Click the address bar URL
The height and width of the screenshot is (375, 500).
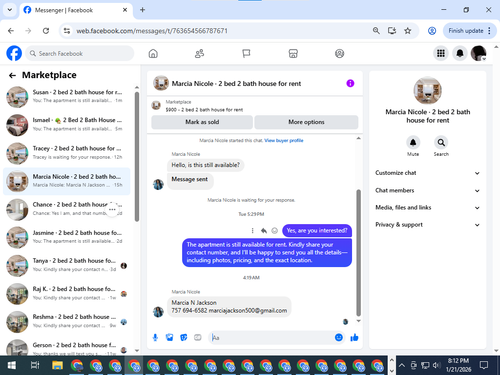152,31
